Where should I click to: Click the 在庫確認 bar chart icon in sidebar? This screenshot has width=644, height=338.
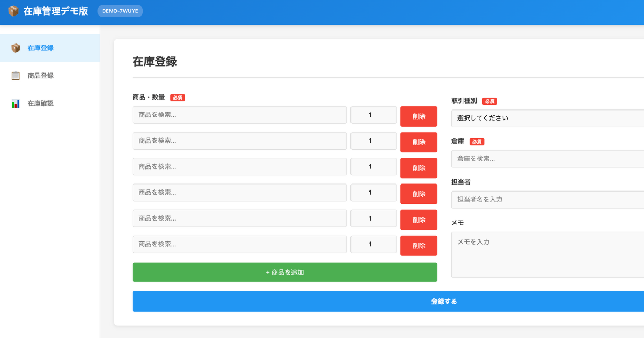[16, 104]
